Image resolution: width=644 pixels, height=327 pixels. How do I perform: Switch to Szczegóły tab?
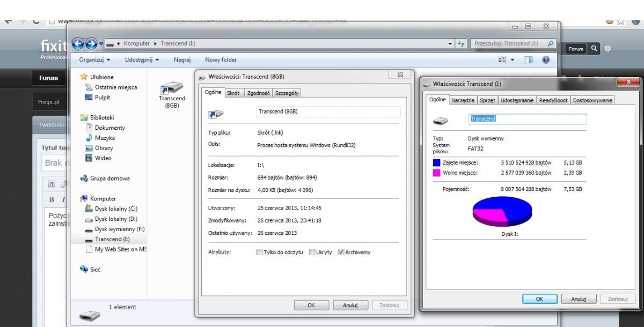click(x=287, y=93)
